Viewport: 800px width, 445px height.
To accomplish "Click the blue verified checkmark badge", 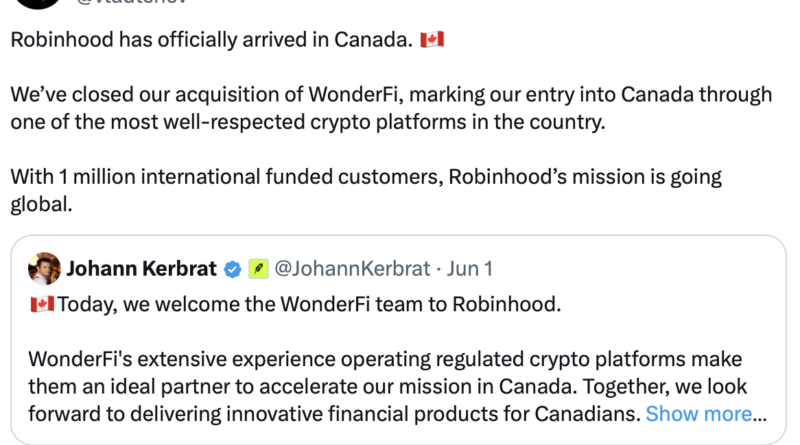I will [x=233, y=269].
